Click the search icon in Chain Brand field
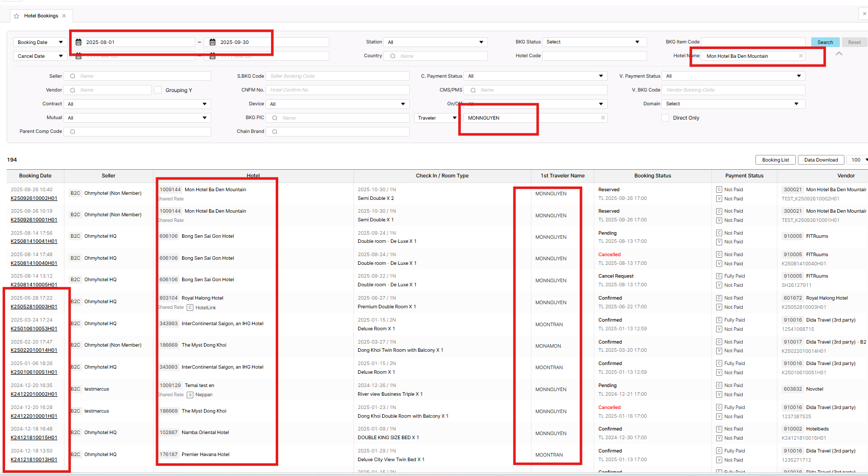The image size is (868, 476). (x=275, y=132)
